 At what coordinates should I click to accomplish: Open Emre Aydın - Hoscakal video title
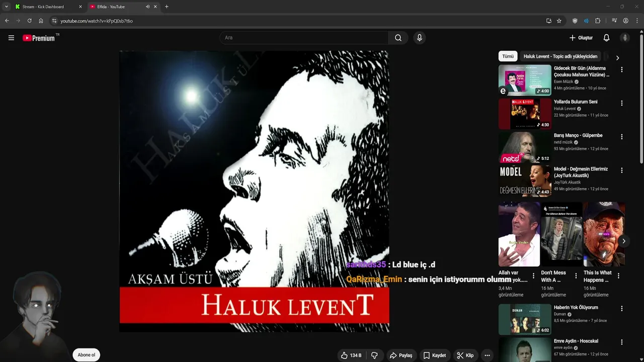[576, 341]
